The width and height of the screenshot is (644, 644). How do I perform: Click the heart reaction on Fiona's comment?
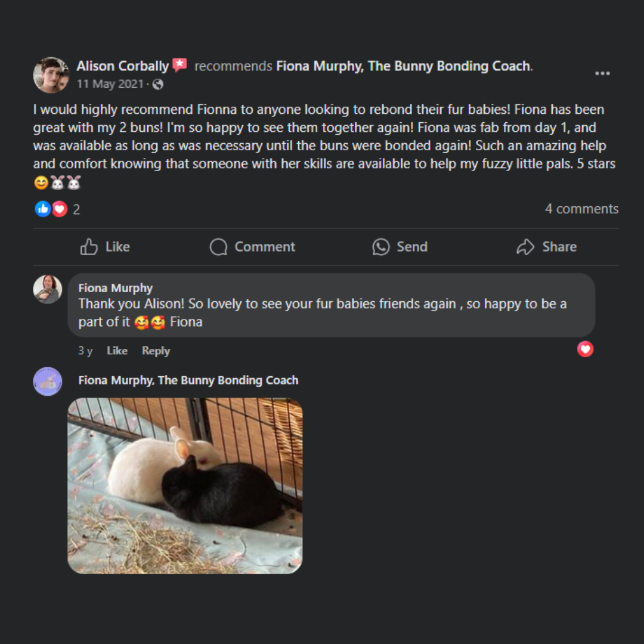pos(585,349)
